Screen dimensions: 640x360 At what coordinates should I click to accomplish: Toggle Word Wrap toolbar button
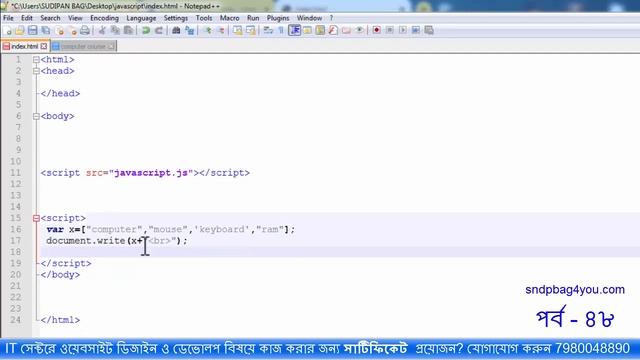[x=268, y=30]
